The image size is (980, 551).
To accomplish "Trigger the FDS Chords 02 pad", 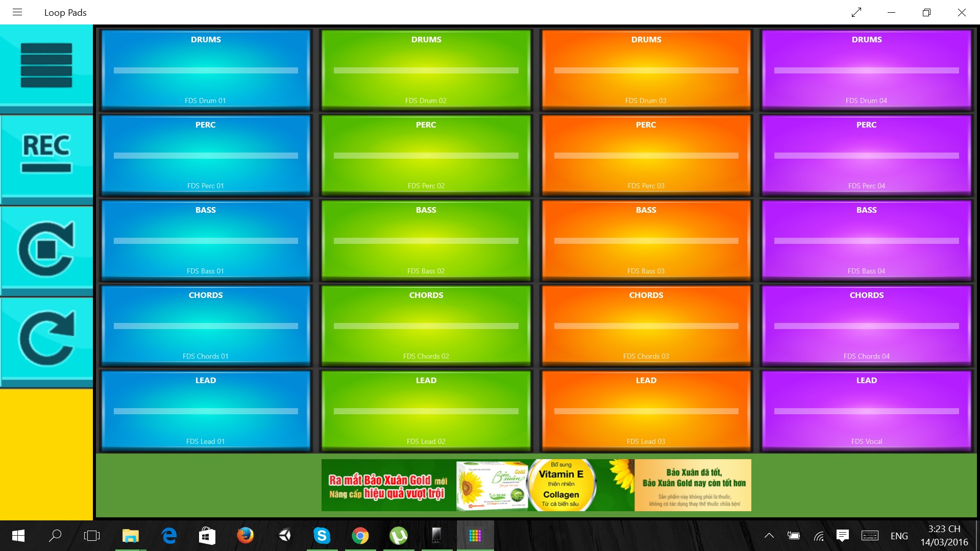I will (426, 325).
